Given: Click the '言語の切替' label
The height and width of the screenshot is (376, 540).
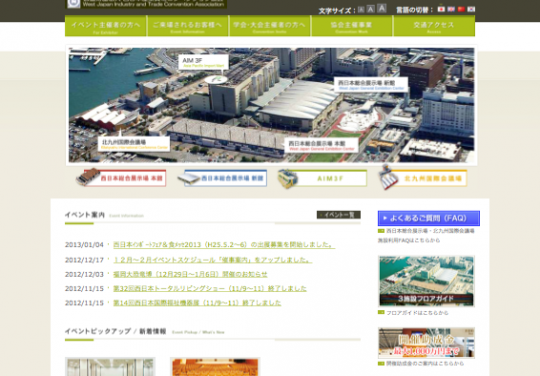Looking at the screenshot, I should pos(414,10).
